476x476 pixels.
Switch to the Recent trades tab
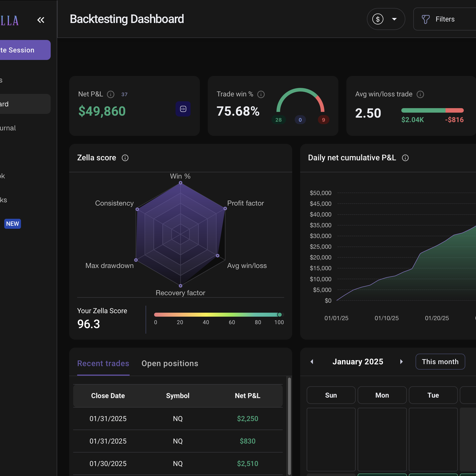[103, 363]
